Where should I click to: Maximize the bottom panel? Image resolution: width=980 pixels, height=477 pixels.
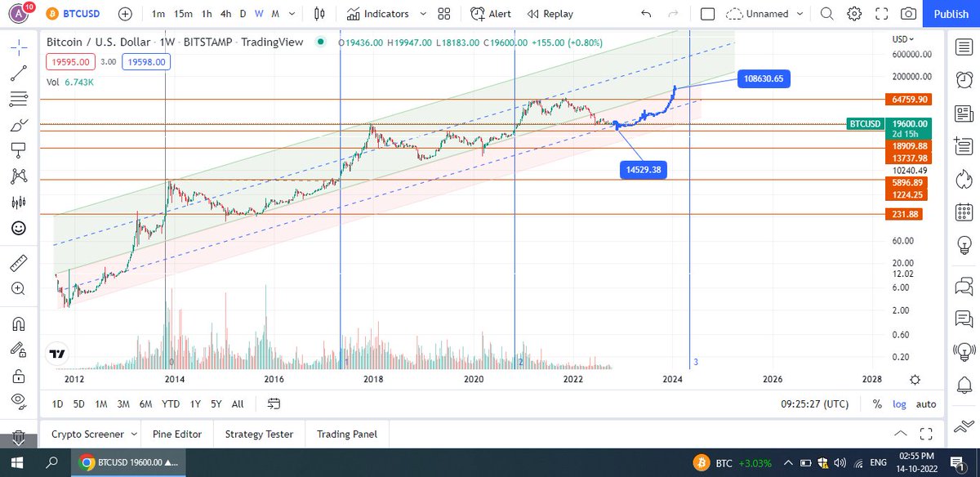click(926, 434)
